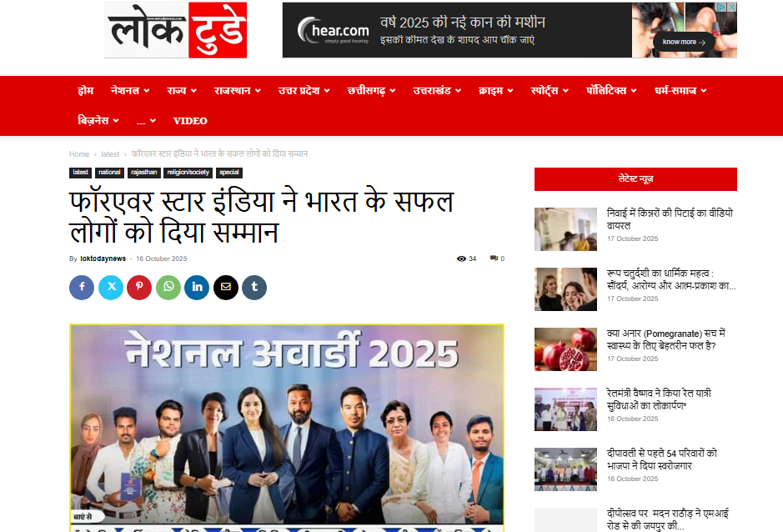The width and height of the screenshot is (783, 532).
Task: Open the बिज़नेस dropdown menu
Action: pos(98,120)
